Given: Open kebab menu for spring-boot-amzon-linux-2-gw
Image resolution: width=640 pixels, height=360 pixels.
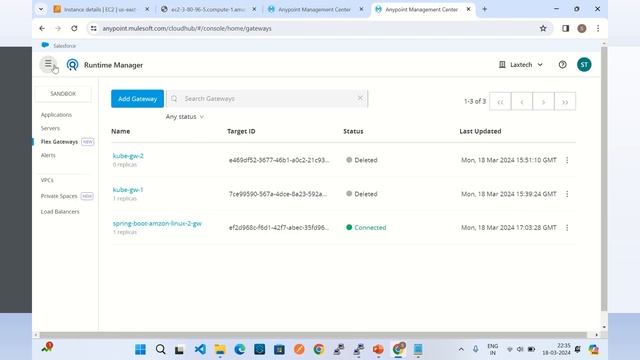Looking at the screenshot, I should (x=567, y=228).
